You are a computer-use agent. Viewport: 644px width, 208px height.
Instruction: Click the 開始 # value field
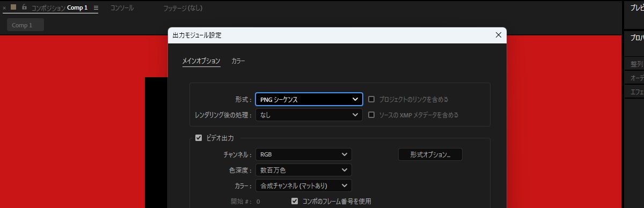coord(258,202)
